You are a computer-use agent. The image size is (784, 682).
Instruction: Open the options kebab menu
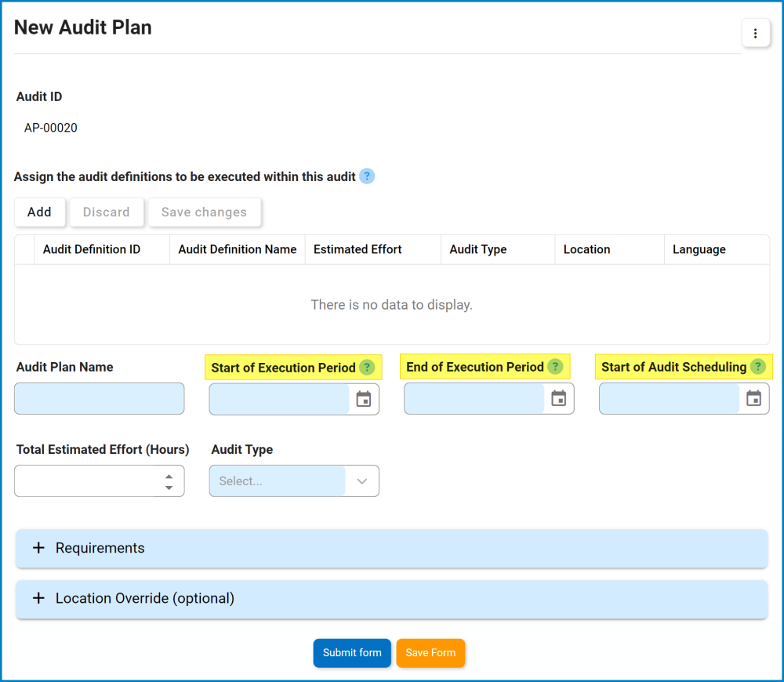pyautogui.click(x=755, y=33)
